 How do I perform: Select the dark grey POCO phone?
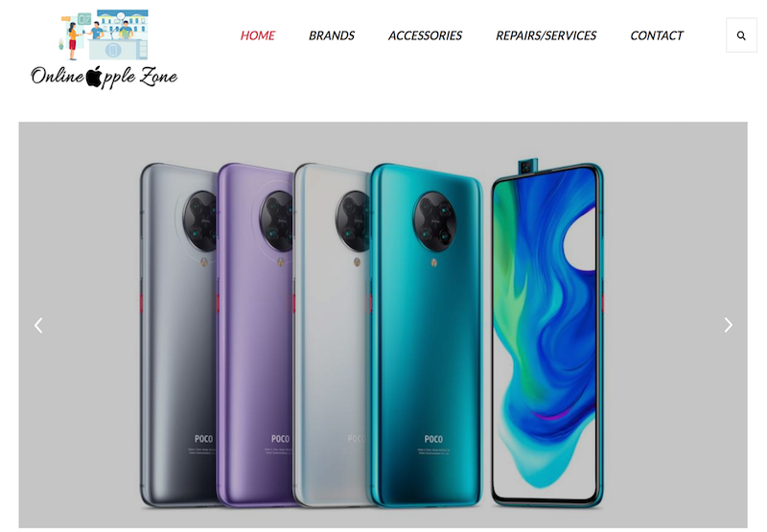tap(178, 335)
